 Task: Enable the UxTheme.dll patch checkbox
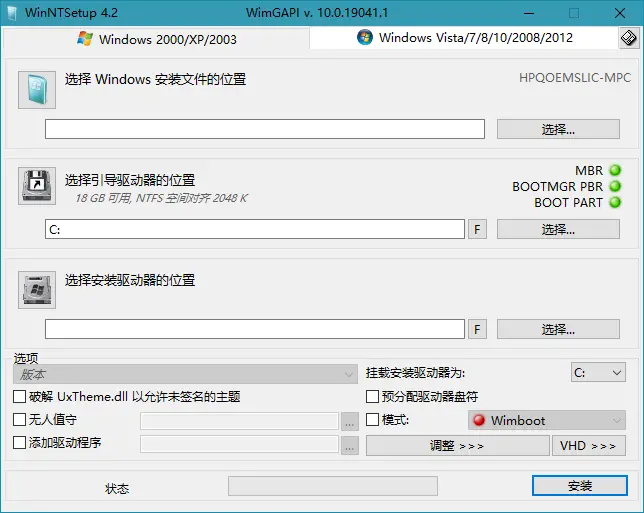tap(19, 397)
